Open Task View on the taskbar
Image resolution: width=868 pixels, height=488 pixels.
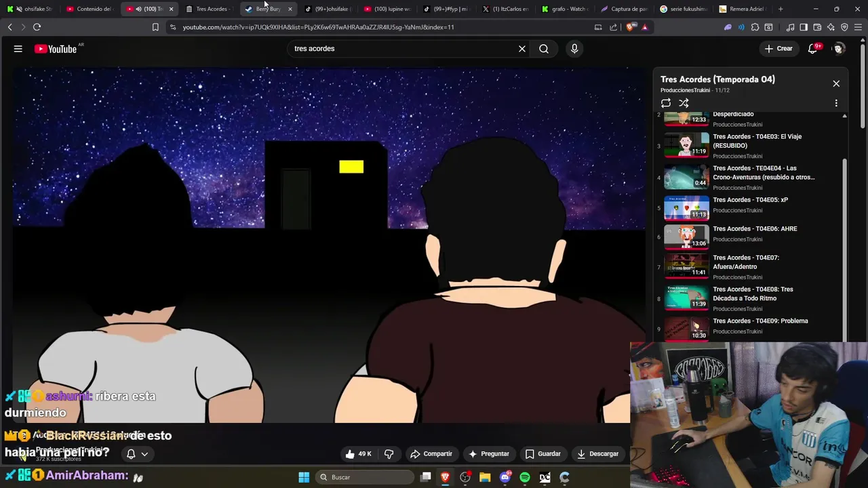pos(426,477)
